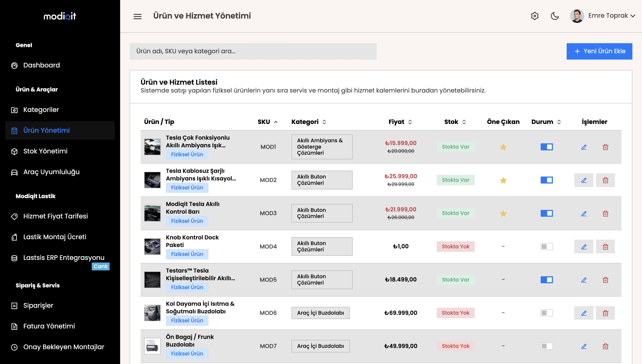
Task: Click Stokta Yok badge for MOD4
Action: [x=456, y=247]
